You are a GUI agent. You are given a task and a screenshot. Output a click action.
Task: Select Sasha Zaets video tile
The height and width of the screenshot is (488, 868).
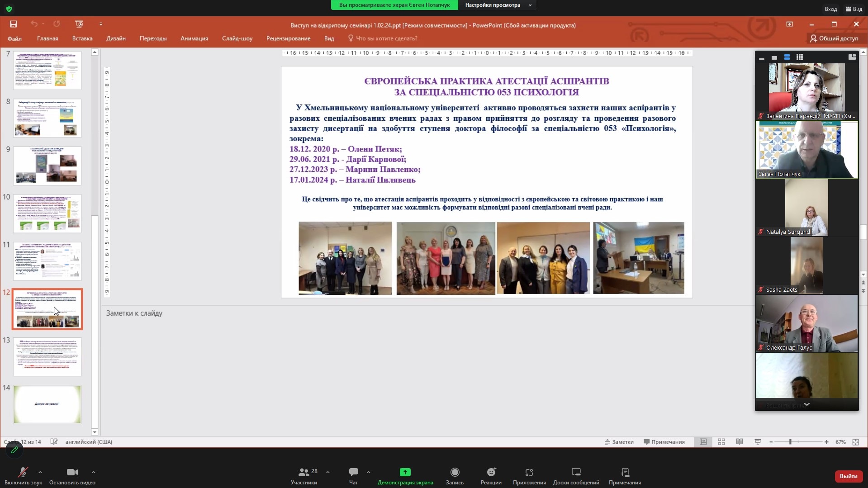point(807,265)
